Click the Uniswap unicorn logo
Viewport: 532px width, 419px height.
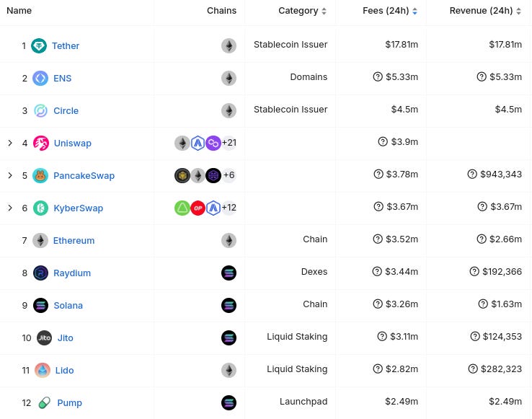tap(40, 144)
